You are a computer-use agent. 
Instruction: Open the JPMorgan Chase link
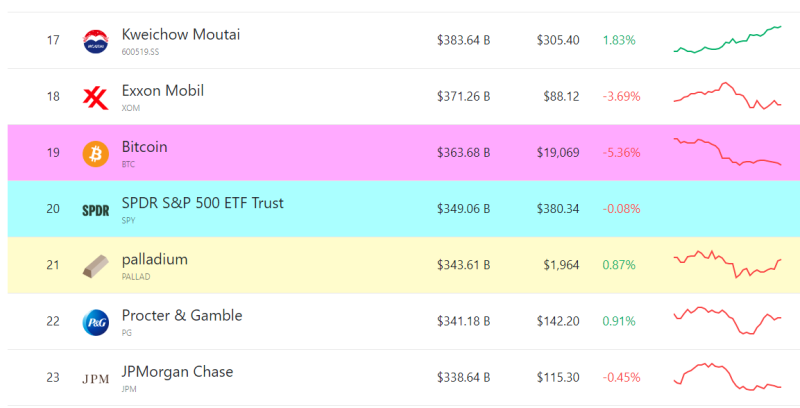177,371
